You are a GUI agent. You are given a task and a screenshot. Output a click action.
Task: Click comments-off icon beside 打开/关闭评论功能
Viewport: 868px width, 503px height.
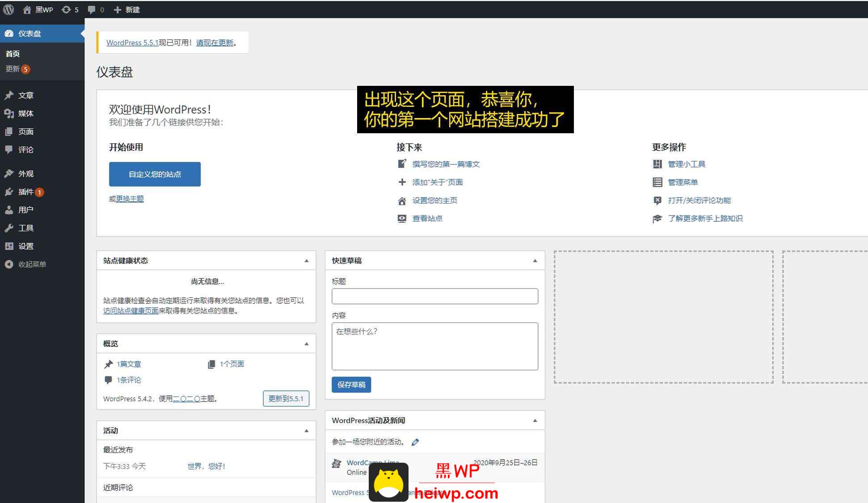pyautogui.click(x=657, y=201)
